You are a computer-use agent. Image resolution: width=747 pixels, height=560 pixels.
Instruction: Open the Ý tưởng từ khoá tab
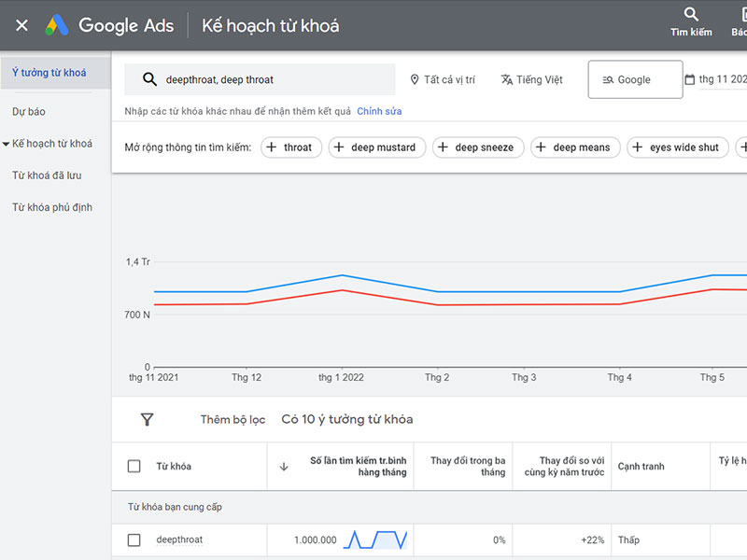(x=49, y=73)
